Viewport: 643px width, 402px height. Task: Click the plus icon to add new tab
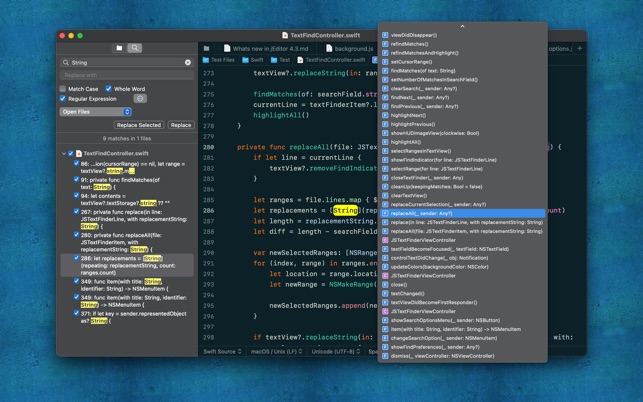(x=579, y=48)
